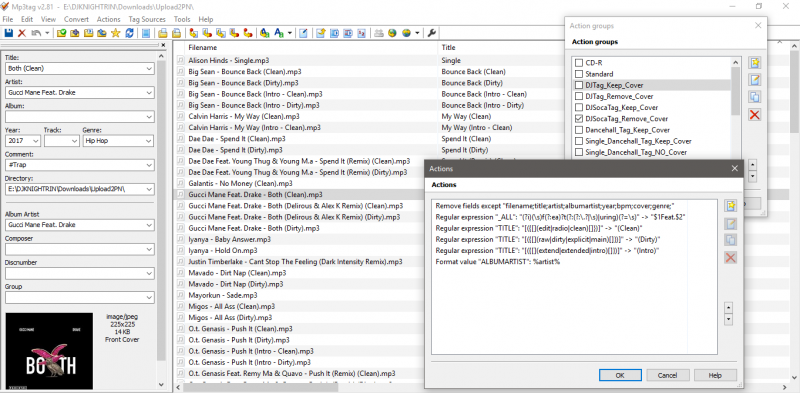Click the Change directory folder icon with green check
Viewport: 800px width, 393px height.
coord(61,33)
